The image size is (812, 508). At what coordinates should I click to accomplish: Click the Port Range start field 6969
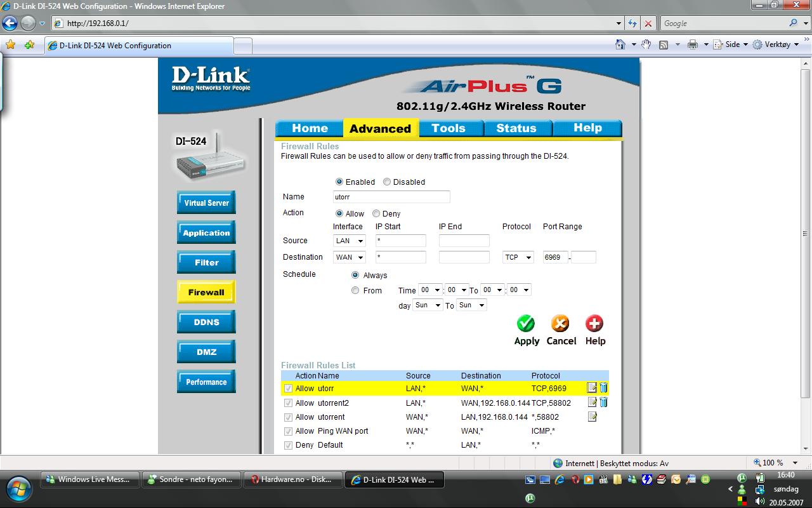click(x=555, y=257)
